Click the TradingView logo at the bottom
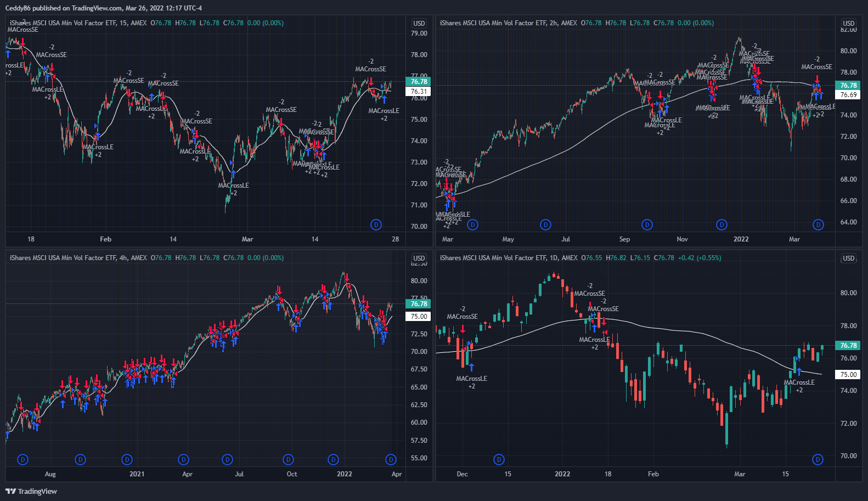The height and width of the screenshot is (501, 868). pos(31,491)
